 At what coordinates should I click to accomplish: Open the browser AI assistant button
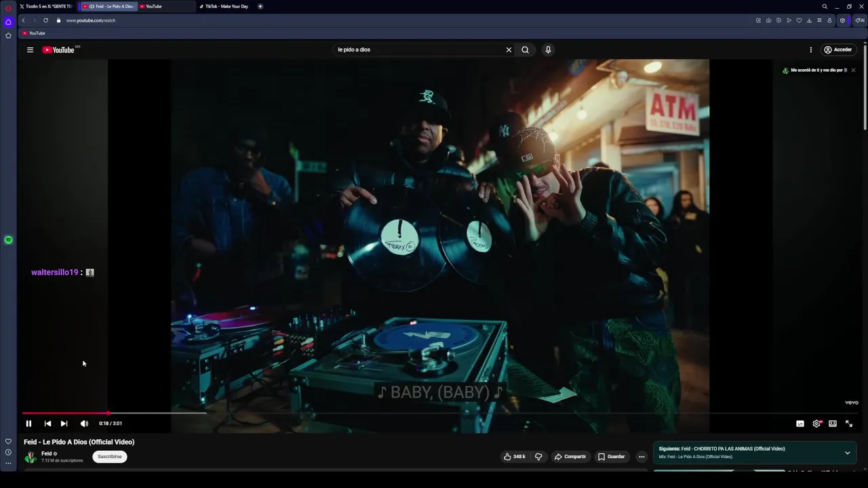(859, 20)
